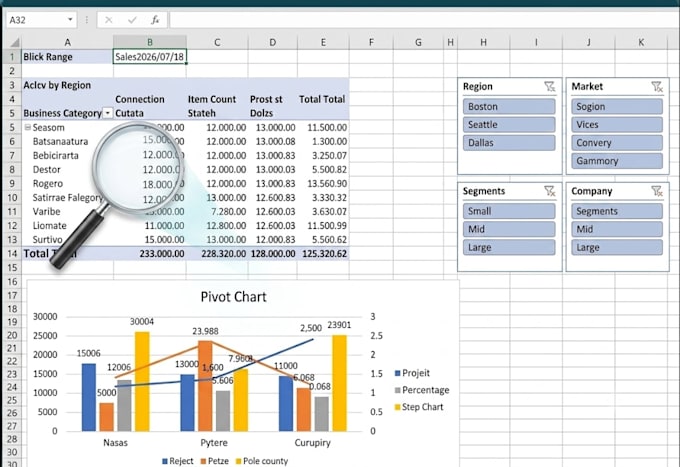This screenshot has height=467, width=680.
Task: Select the Item Count column heading
Action: [x=212, y=99]
